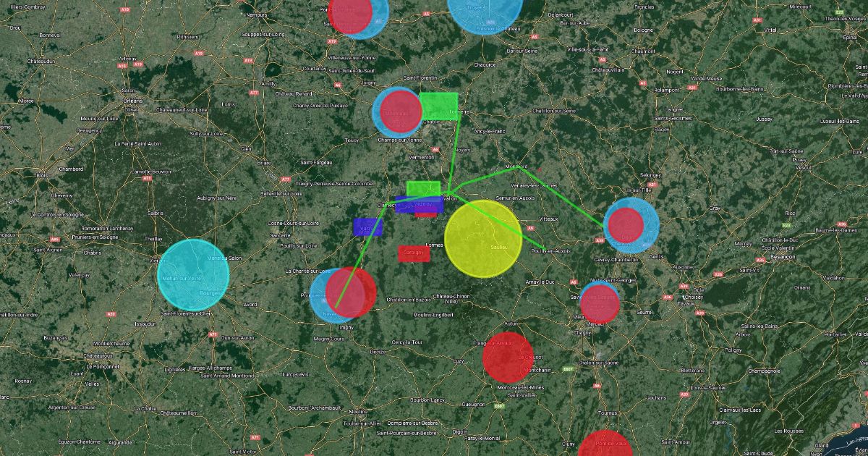868x456 pixels.
Task: Click the Aubigny-sur-Nère label
Action: [x=218, y=198]
